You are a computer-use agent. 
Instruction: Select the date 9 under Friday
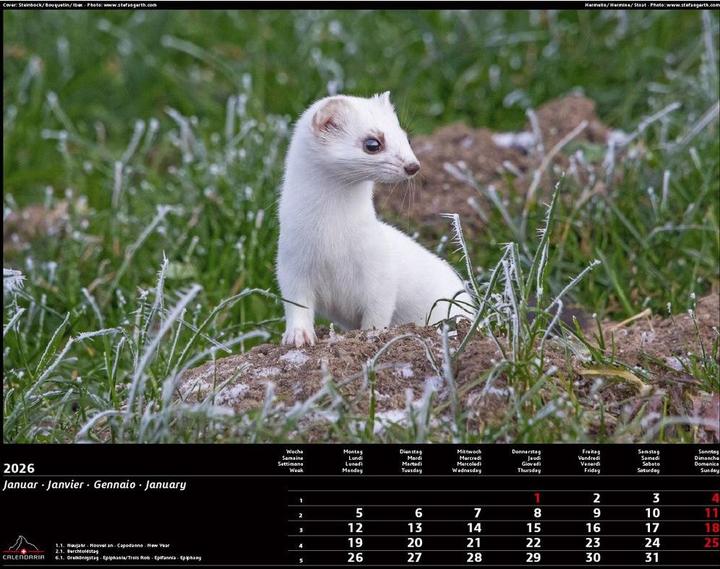click(596, 513)
